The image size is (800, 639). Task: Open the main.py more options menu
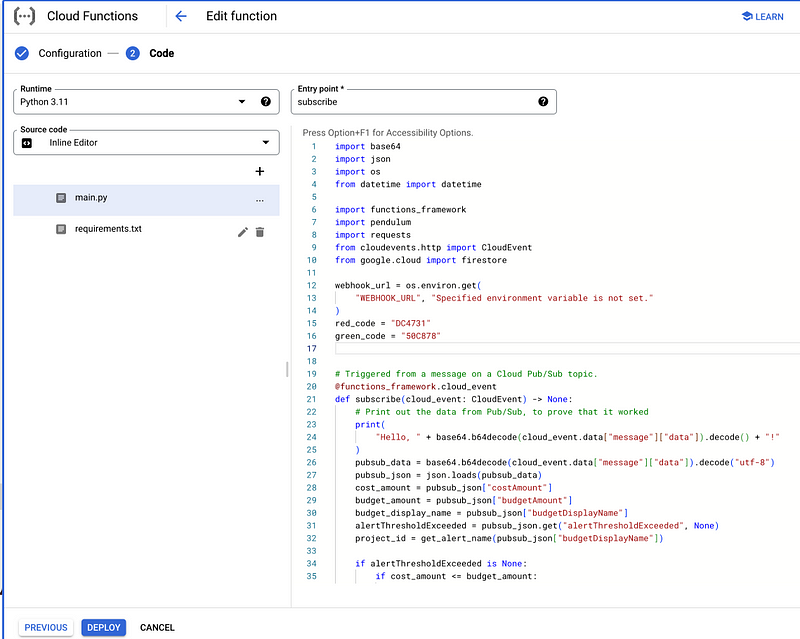coord(260,200)
